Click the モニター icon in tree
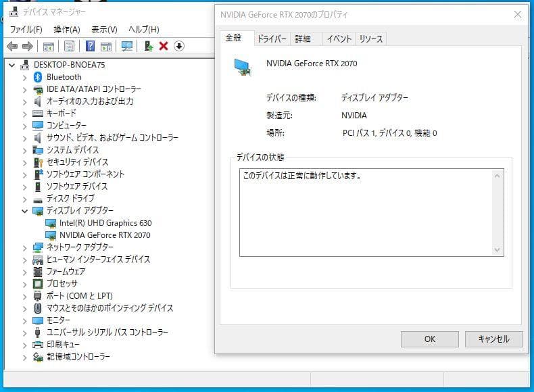This screenshot has width=534, height=392. (x=38, y=320)
